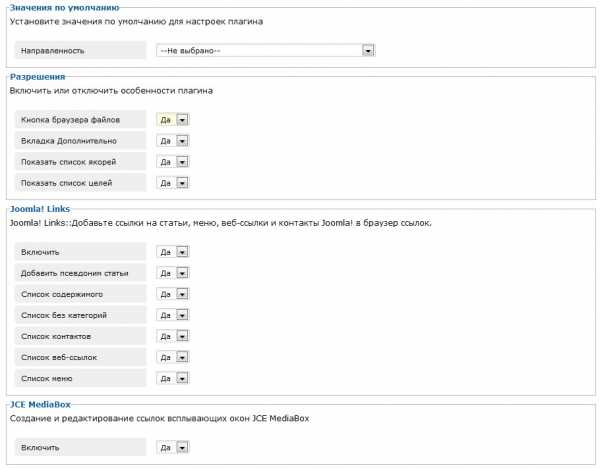Open the Вкладка Дополнительно yes/no dropdown

173,140
